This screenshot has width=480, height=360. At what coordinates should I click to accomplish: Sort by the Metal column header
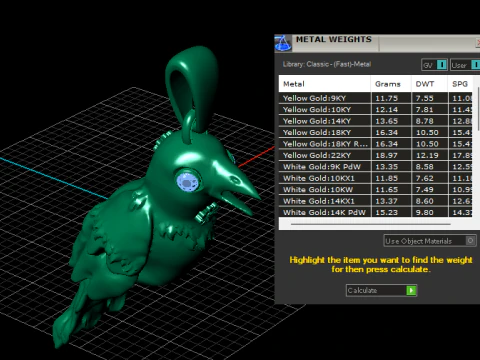(x=324, y=84)
